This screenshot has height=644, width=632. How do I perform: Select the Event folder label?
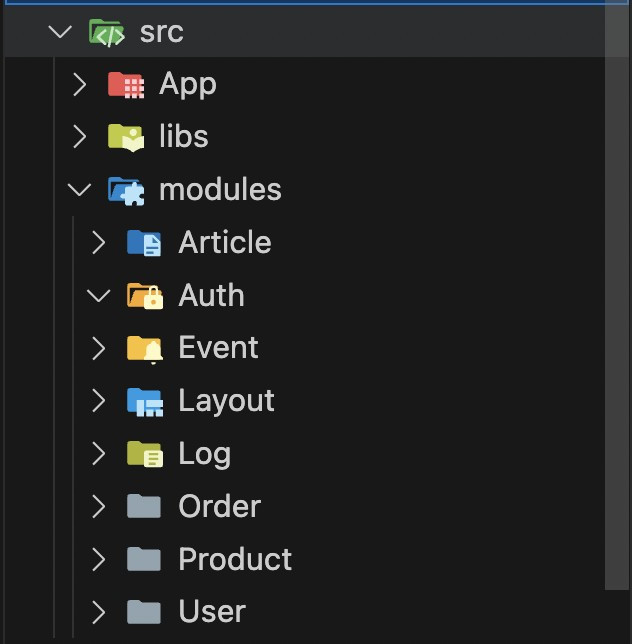(x=218, y=348)
